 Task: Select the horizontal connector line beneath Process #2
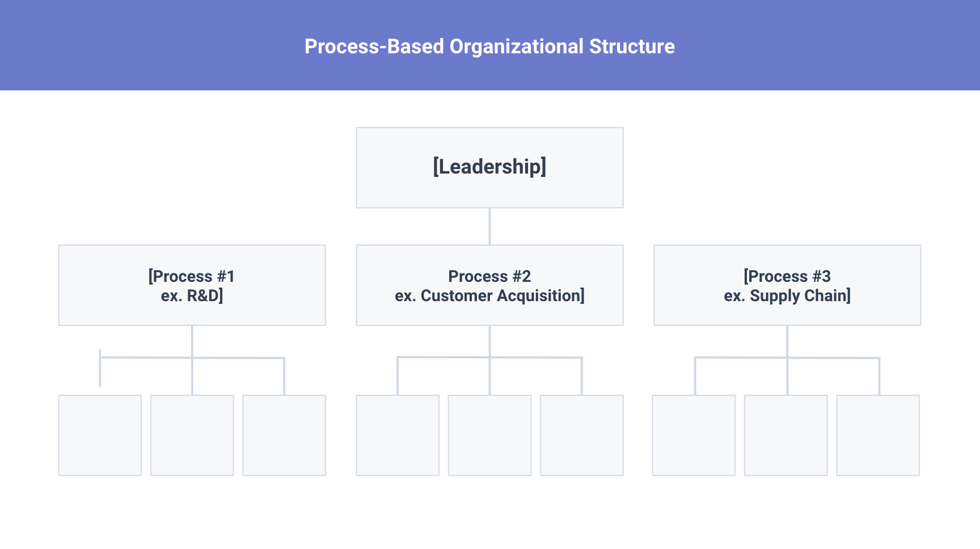(536, 357)
